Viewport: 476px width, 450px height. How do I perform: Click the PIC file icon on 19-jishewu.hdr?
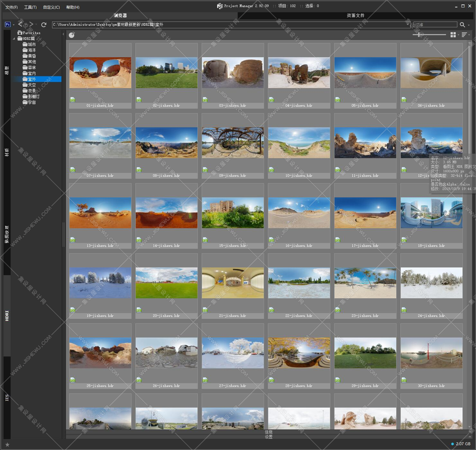click(73, 310)
